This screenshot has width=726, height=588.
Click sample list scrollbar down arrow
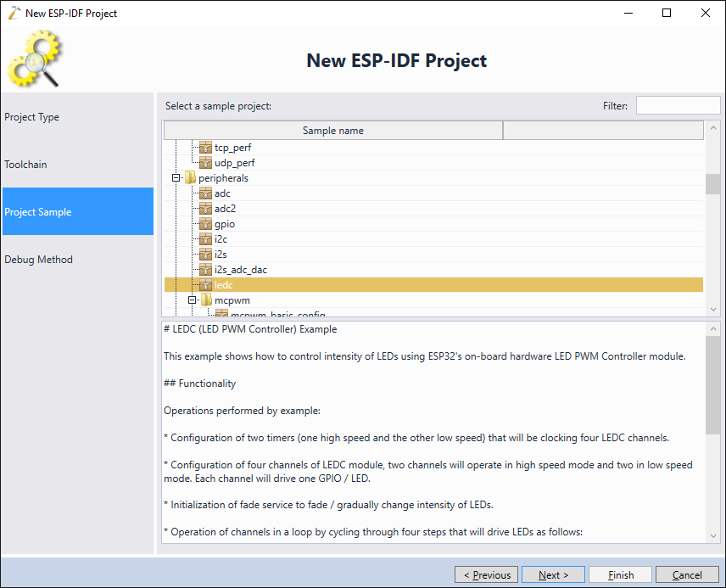[713, 309]
